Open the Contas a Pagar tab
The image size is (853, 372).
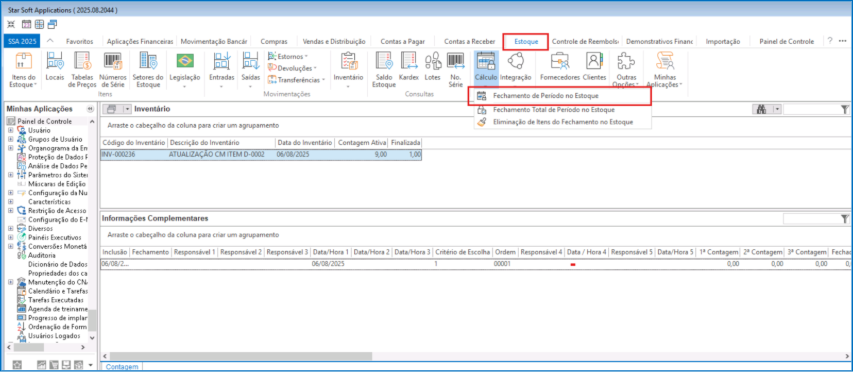(x=403, y=41)
